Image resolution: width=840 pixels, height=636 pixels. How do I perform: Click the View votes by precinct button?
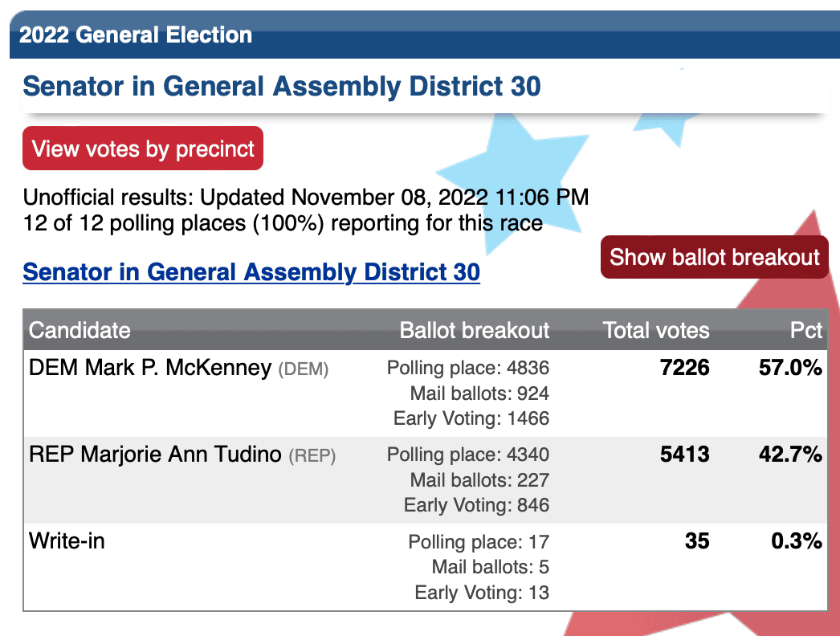(x=142, y=149)
